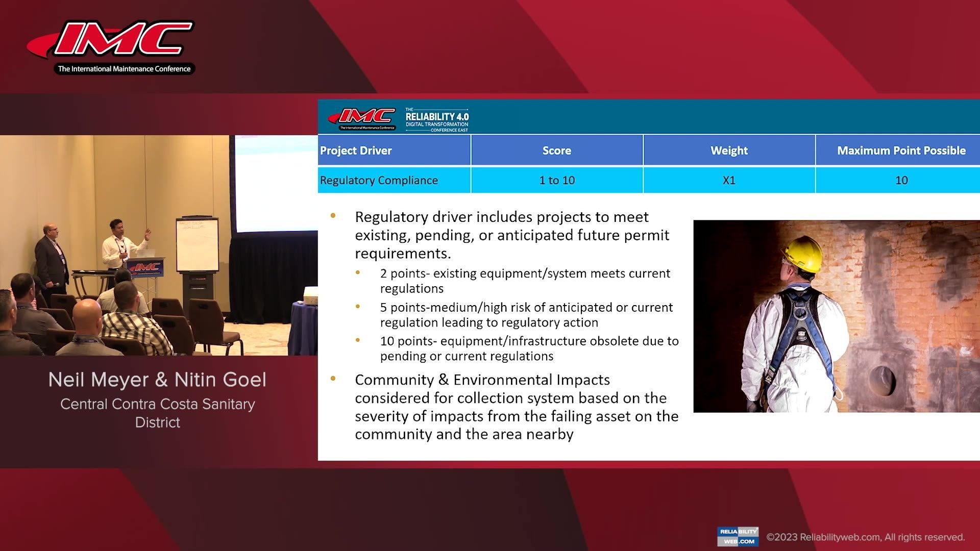
Task: Click the Score column header
Action: (556, 151)
